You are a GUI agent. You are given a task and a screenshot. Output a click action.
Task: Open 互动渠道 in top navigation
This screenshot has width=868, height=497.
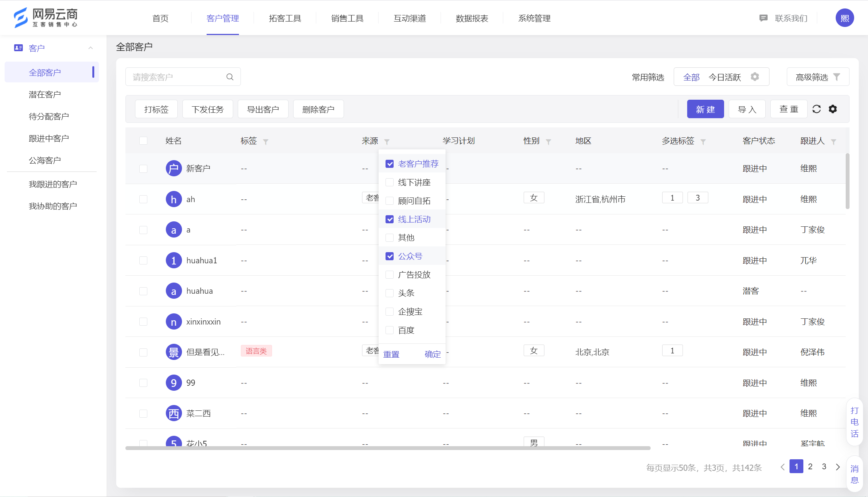coord(410,18)
